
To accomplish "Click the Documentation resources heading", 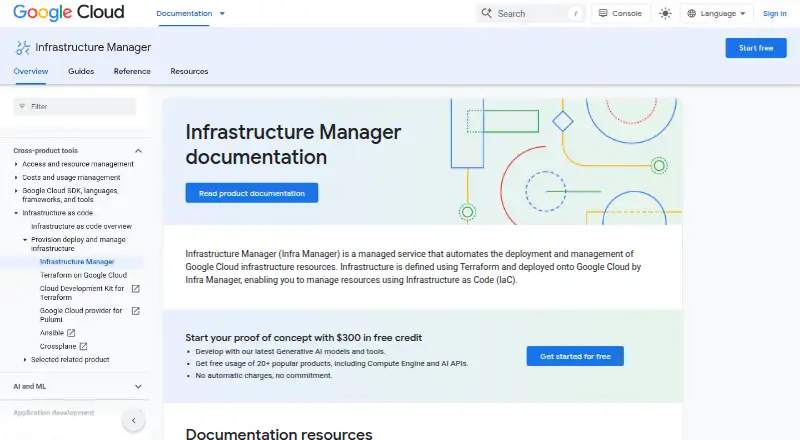I will (x=279, y=433).
